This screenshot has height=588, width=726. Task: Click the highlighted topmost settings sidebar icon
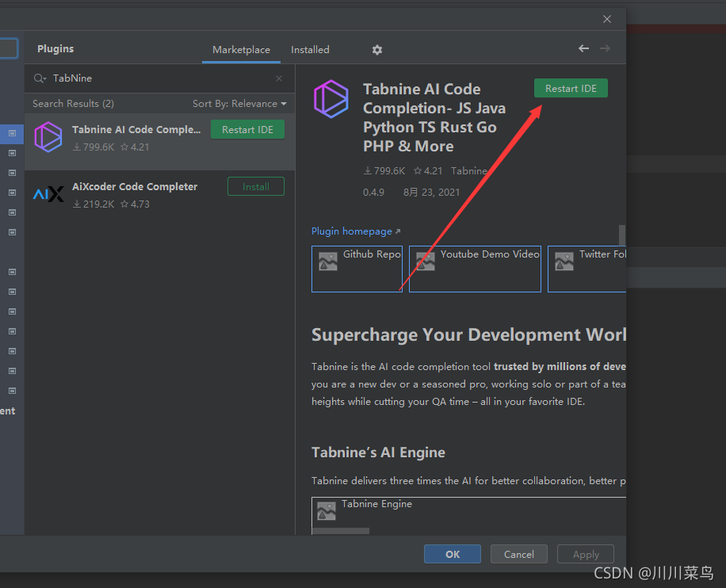12,133
